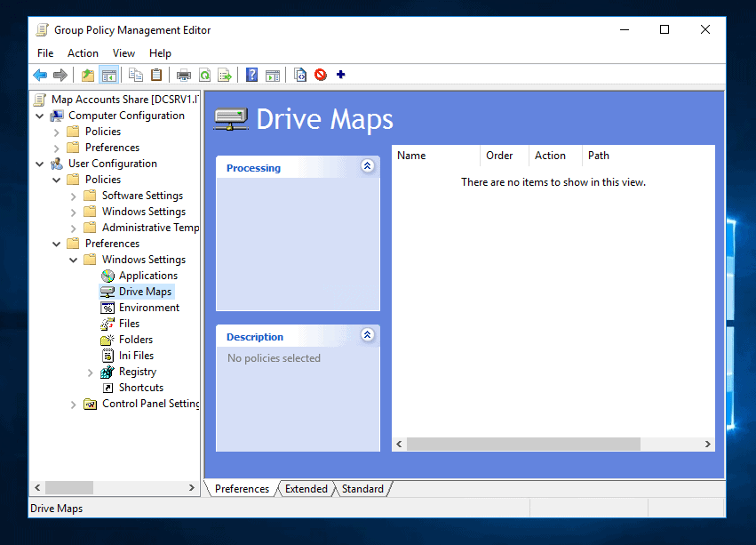Select the Shortcuts preference item

pos(142,387)
